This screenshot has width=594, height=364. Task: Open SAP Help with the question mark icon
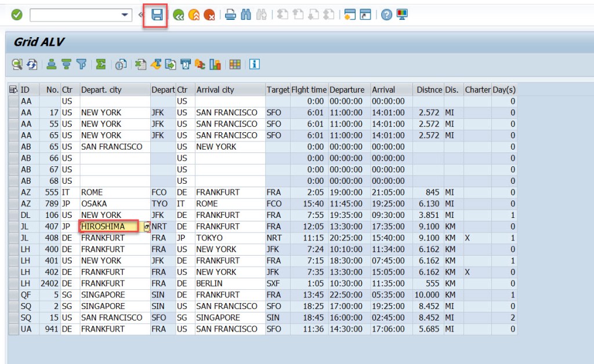click(386, 14)
